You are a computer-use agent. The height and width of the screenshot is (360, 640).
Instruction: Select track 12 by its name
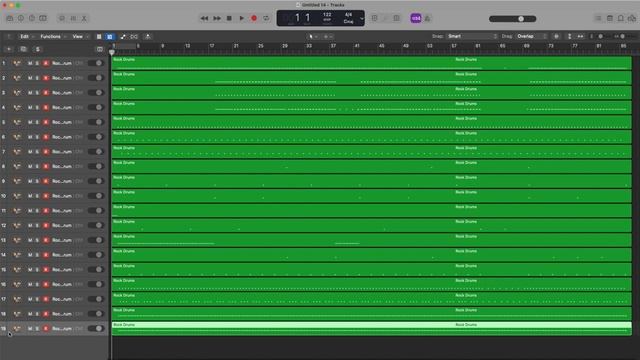(x=62, y=225)
